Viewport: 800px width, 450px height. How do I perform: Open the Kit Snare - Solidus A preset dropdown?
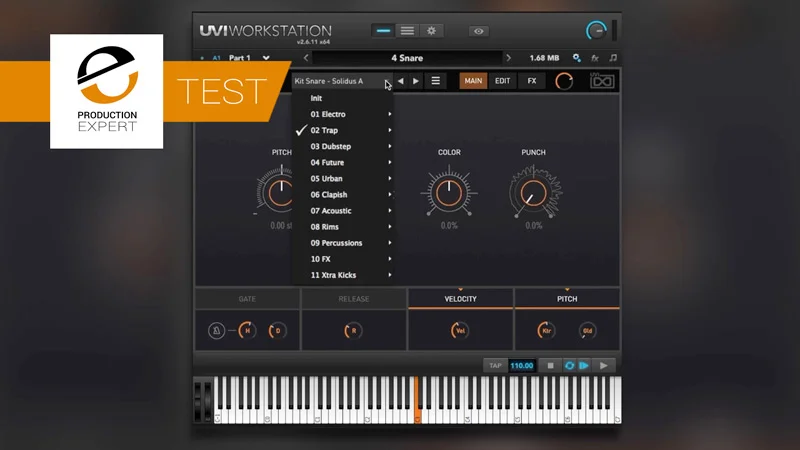[342, 81]
